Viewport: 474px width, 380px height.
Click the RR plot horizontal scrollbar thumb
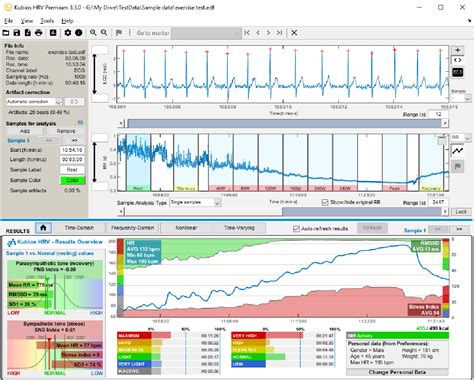click(362, 211)
